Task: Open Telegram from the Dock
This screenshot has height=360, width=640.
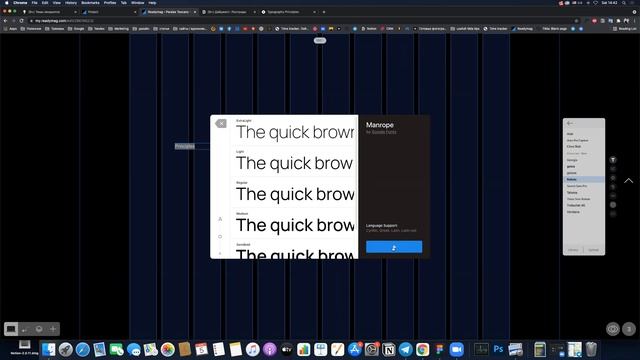Action: click(x=405, y=349)
